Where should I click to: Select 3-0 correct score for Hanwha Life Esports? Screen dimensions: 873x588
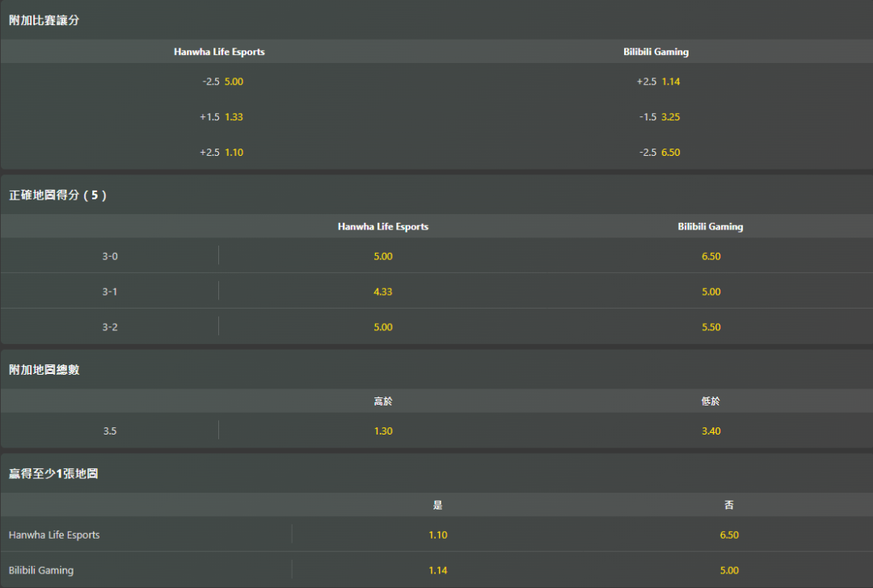click(x=383, y=256)
